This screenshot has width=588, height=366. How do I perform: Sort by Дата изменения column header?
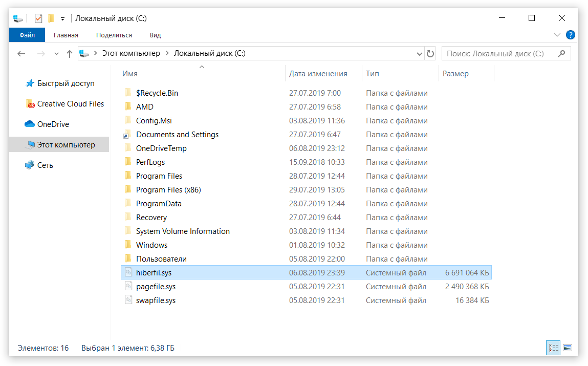[318, 74]
